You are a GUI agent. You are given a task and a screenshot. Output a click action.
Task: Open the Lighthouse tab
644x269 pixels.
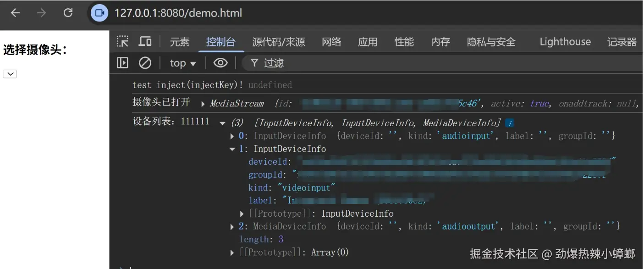click(565, 42)
